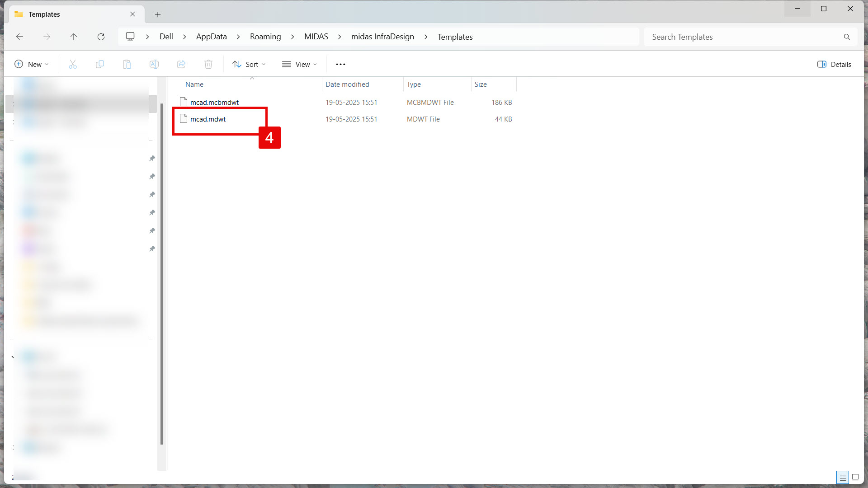This screenshot has width=868, height=488.
Task: Expand chevron before Dell in breadcrumb
Action: tap(147, 37)
